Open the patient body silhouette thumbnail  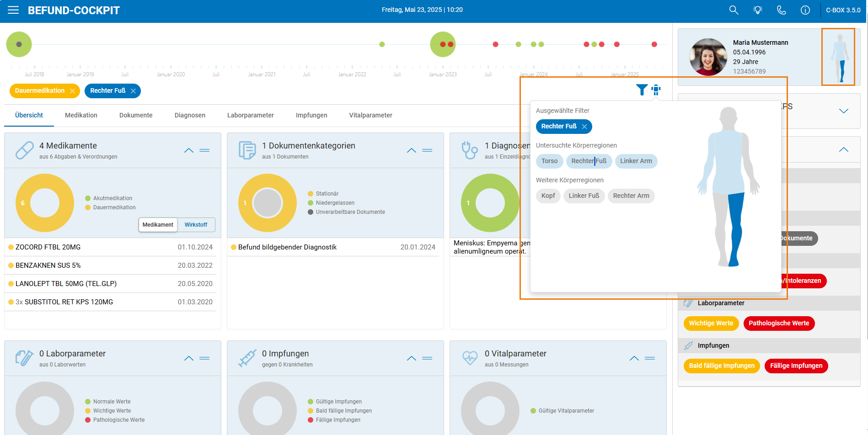click(x=838, y=57)
